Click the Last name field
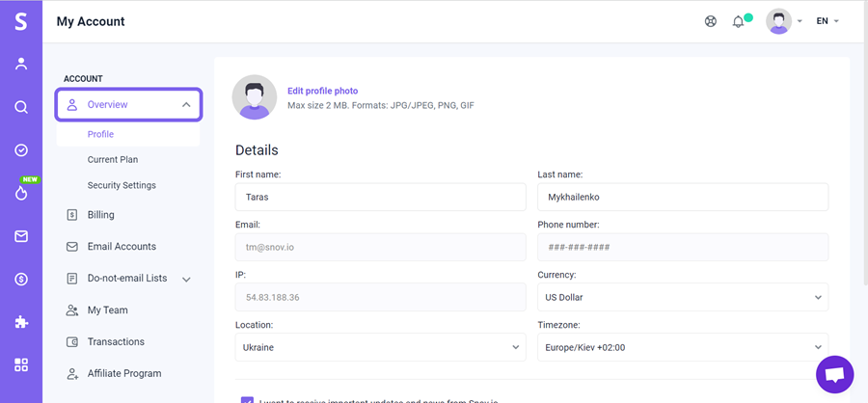Image resolution: width=868 pixels, height=403 pixels. coord(683,197)
